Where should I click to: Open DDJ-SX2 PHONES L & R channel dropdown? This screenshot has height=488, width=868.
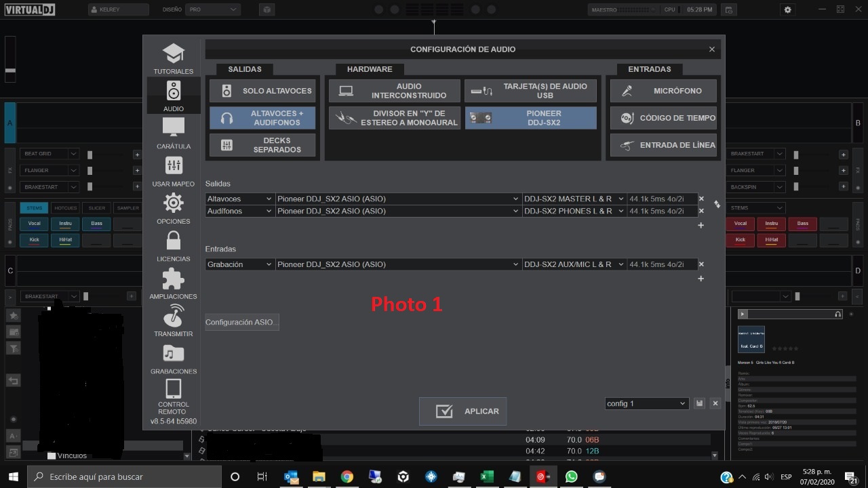pos(574,211)
